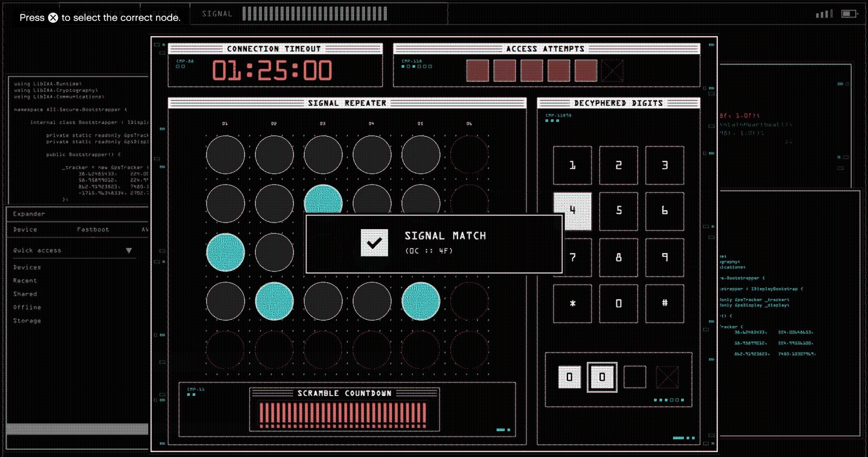Click the Decyphered Digits panel header
Image resolution: width=868 pixels, height=457 pixels.
[x=618, y=103]
